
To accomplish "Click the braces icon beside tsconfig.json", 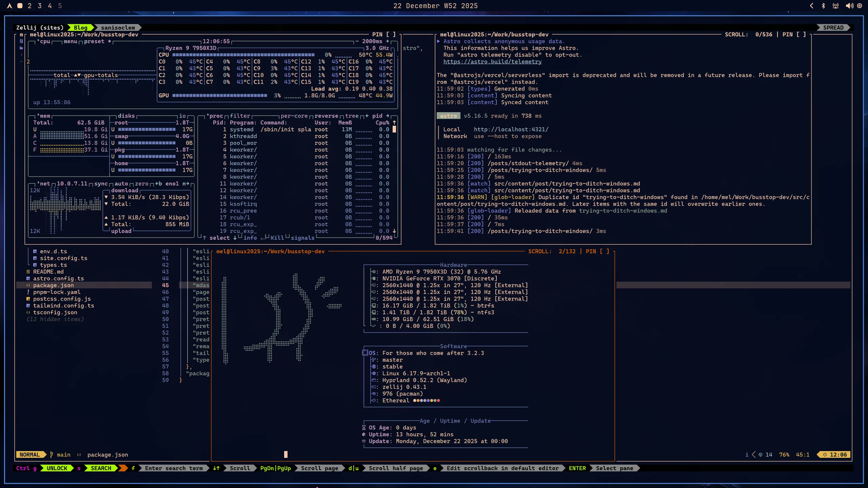I will [x=28, y=312].
